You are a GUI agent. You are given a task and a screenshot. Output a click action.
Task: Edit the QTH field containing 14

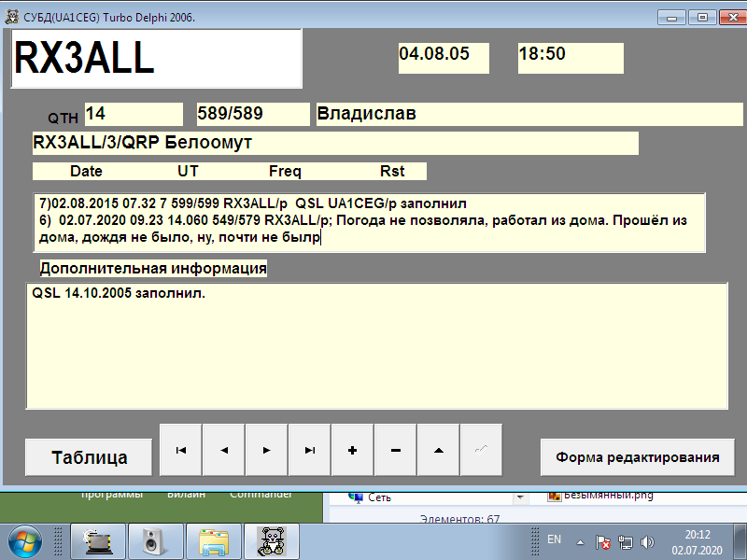pos(134,114)
